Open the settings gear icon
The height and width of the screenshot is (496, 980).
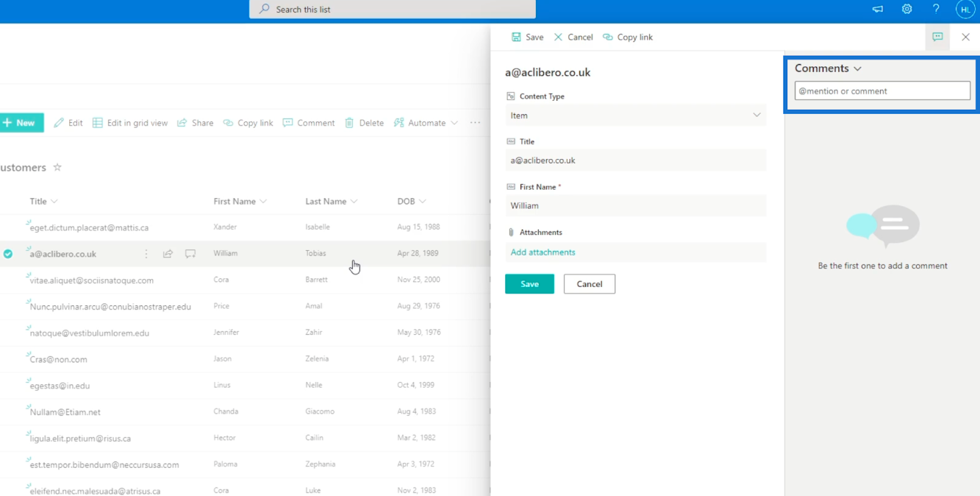(907, 10)
